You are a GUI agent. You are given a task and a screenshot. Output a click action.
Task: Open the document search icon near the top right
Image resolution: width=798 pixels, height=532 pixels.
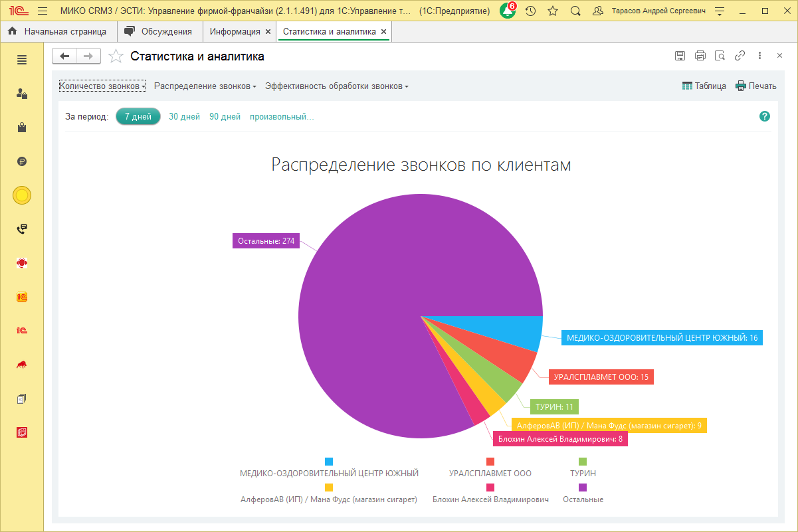pos(720,56)
